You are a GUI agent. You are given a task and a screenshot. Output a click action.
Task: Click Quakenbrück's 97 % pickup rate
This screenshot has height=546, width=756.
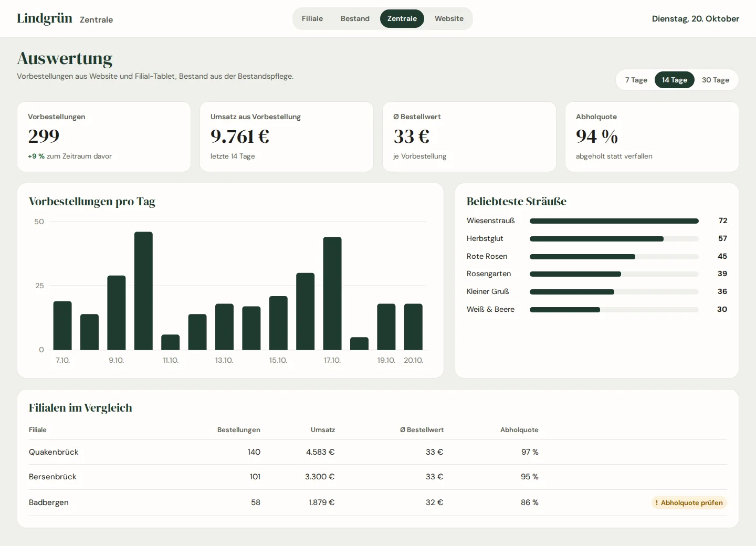pyautogui.click(x=530, y=452)
